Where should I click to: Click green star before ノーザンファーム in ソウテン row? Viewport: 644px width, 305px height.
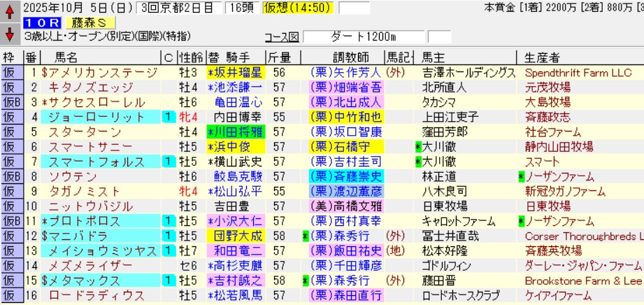[521, 176]
